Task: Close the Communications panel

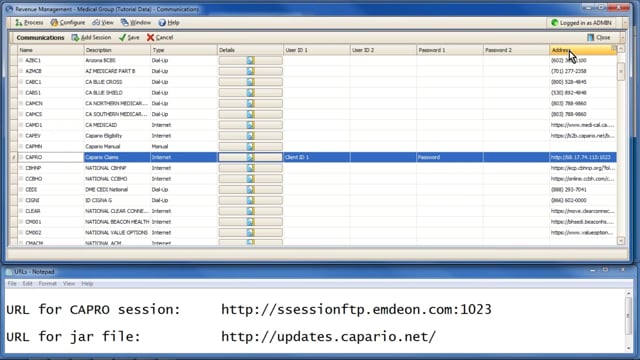Action: 599,38
